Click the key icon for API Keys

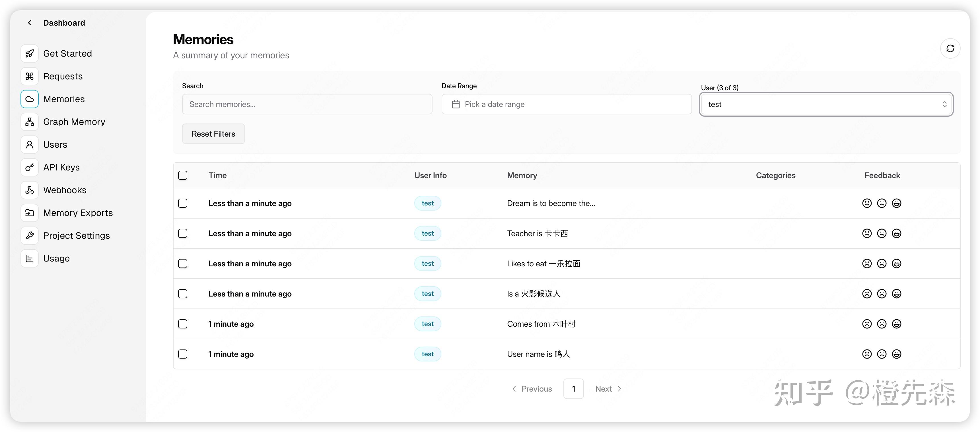click(30, 167)
